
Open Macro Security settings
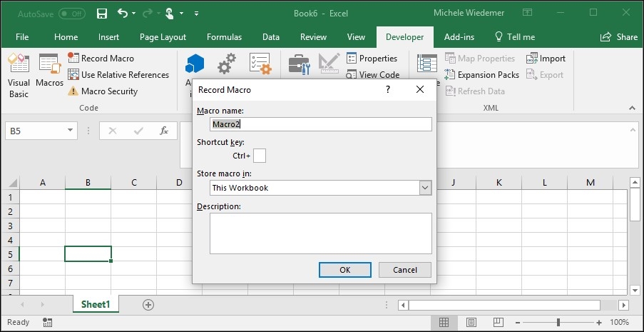click(x=103, y=91)
